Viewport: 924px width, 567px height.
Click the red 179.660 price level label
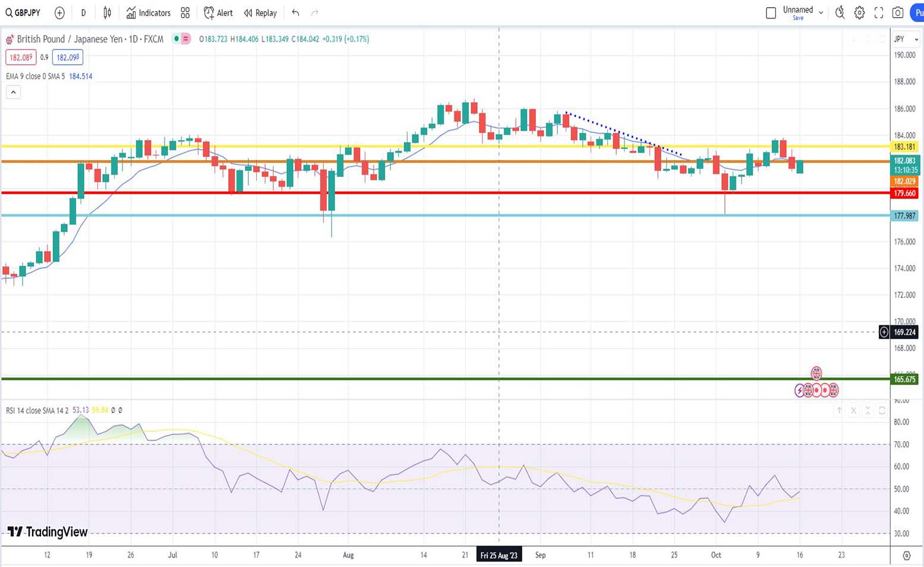click(904, 193)
